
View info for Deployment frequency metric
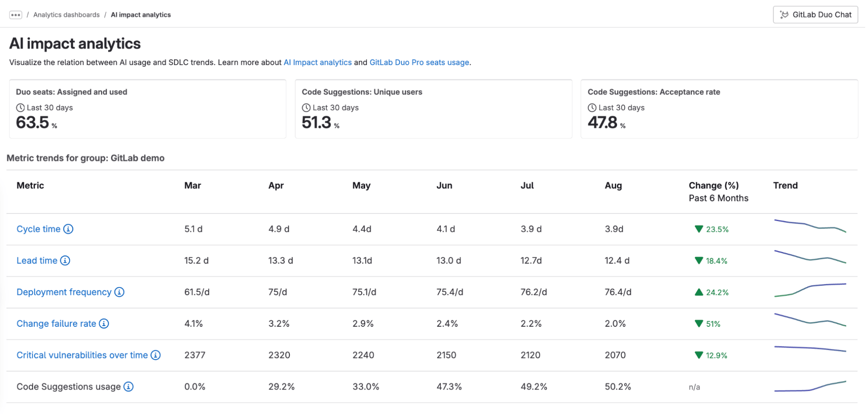(x=119, y=292)
